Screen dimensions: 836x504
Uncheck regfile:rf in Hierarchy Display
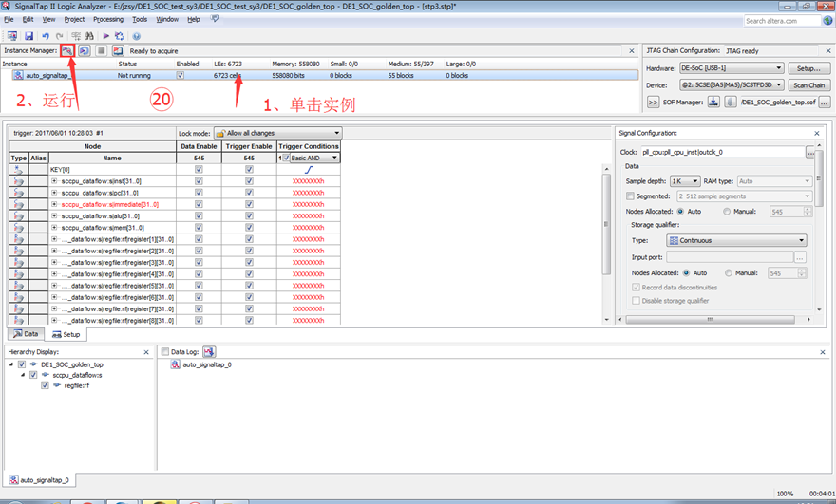click(x=45, y=385)
